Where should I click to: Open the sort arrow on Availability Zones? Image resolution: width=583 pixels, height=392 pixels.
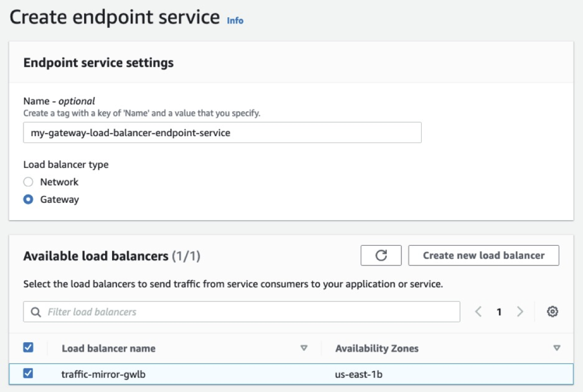(x=557, y=348)
